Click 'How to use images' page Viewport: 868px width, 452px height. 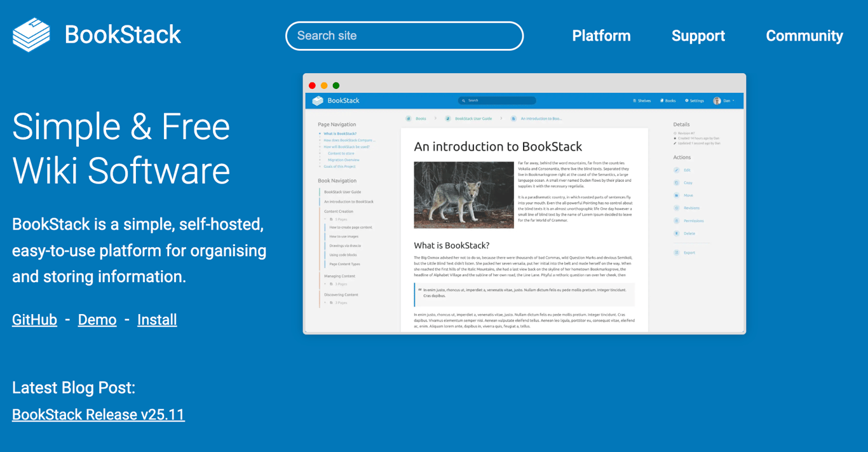pos(344,236)
